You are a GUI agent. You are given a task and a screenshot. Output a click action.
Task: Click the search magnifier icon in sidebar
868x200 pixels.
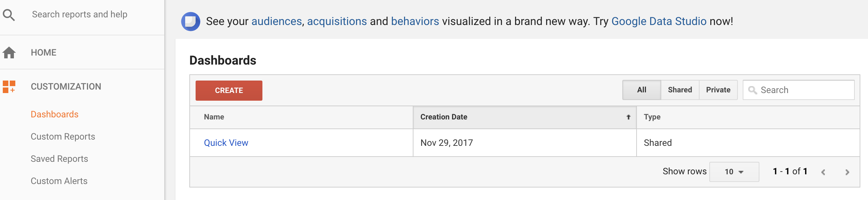[9, 15]
